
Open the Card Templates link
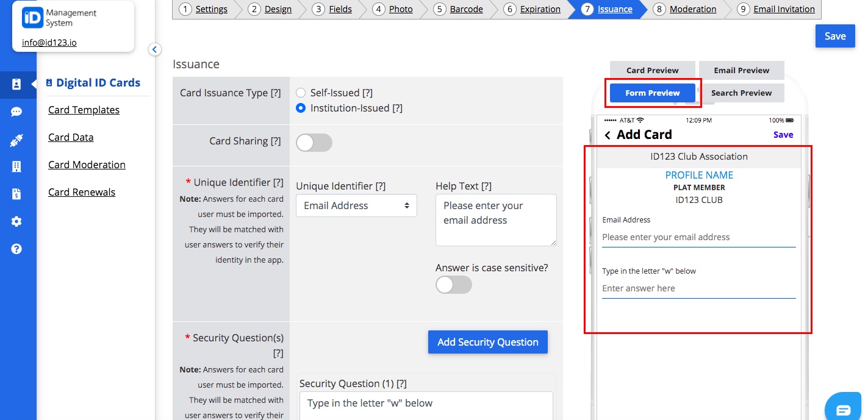(x=84, y=110)
